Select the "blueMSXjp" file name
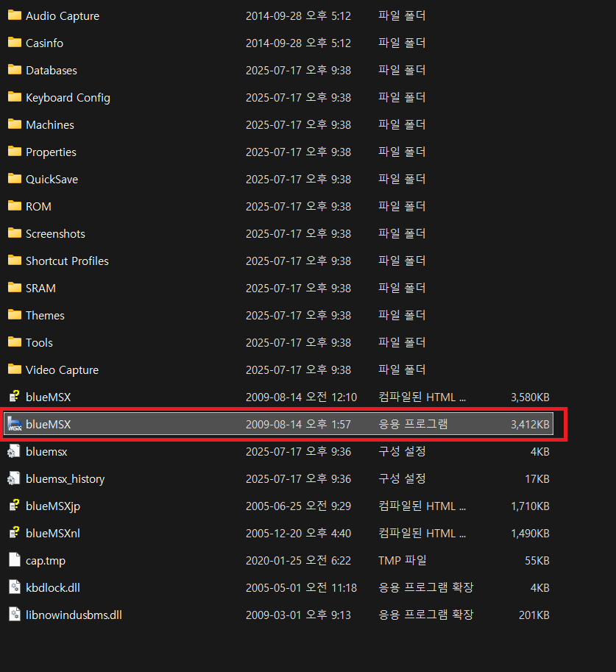The image size is (616, 672). (x=53, y=506)
